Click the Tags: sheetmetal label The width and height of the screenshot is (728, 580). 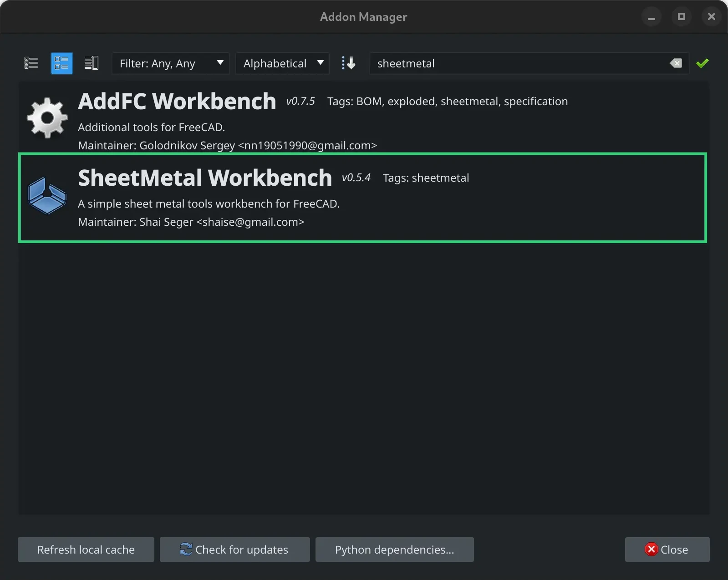click(426, 178)
